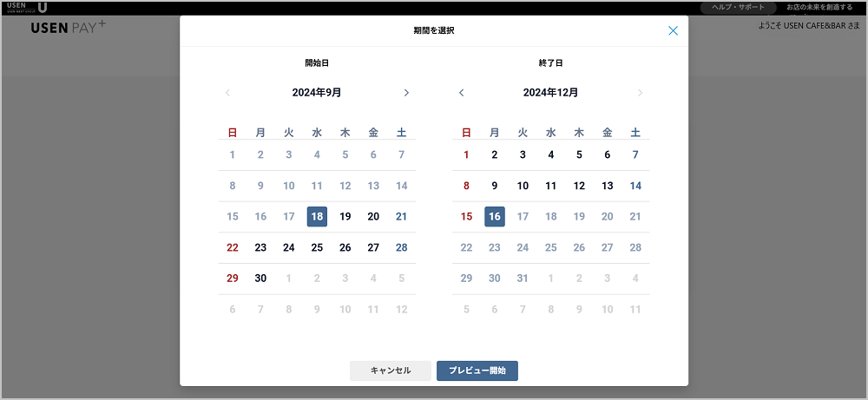Advance start calendar to next month

pos(406,93)
